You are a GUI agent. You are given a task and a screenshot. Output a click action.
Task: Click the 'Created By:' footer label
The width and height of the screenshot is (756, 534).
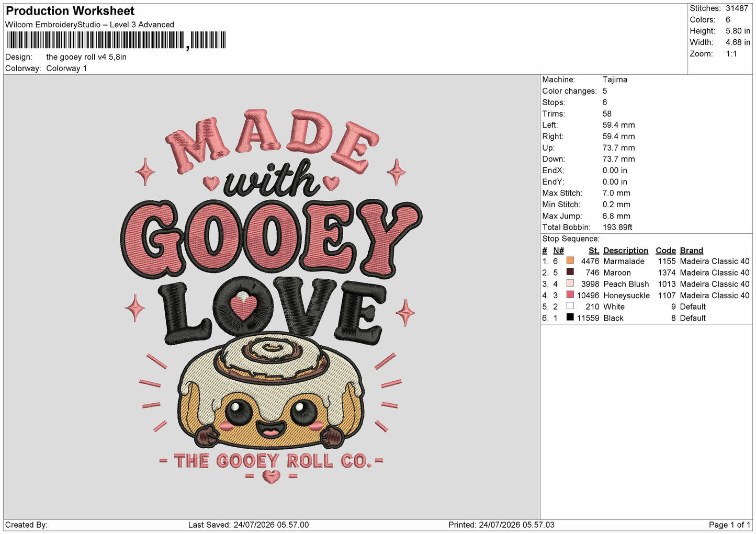tap(26, 525)
